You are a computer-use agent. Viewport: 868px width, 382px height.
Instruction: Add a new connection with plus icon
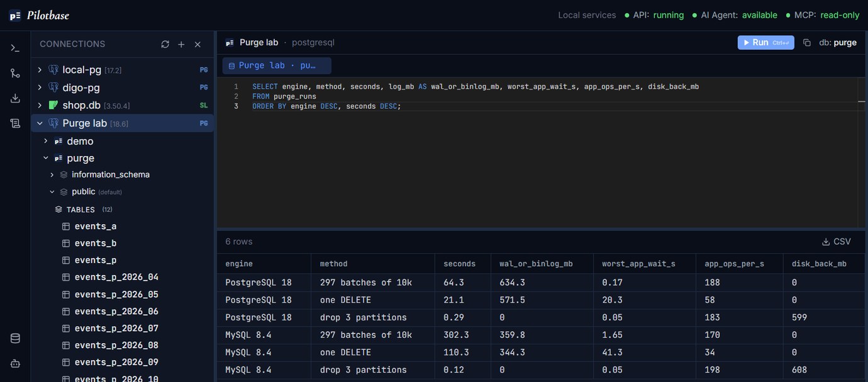pyautogui.click(x=181, y=44)
